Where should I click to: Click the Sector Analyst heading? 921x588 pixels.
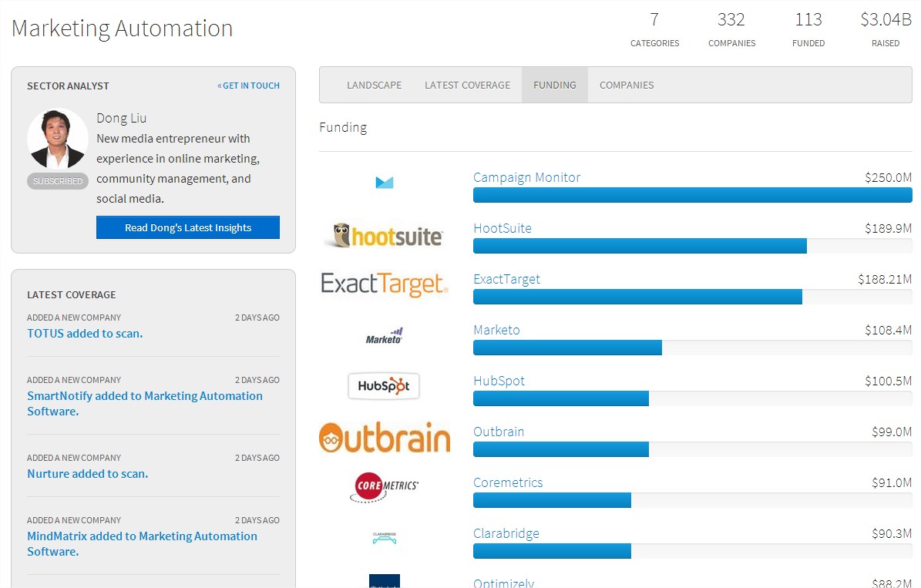(x=68, y=86)
